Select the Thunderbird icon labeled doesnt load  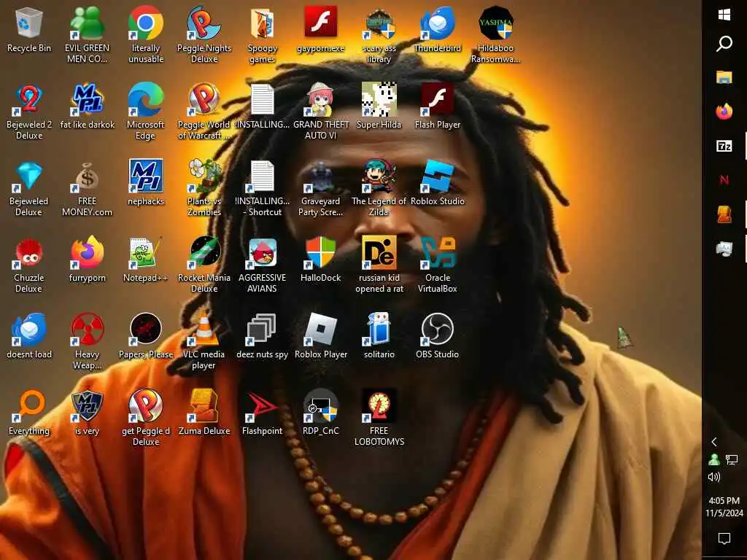click(x=29, y=330)
